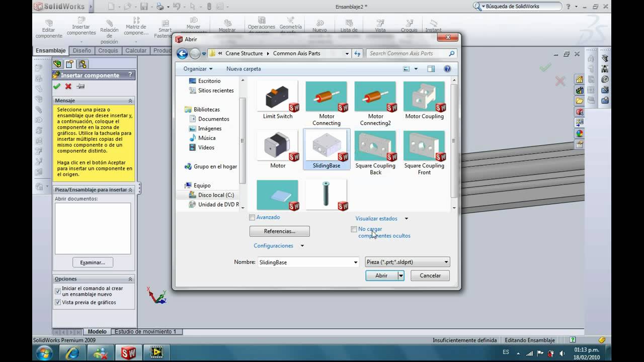Click the refresh icon beside address bar
Viewport: 644px width, 362px height.
point(358,53)
